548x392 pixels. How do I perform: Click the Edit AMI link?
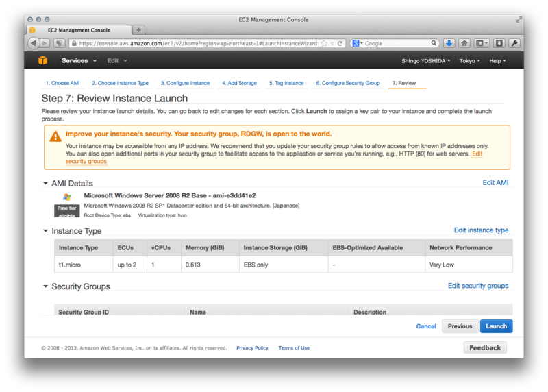[495, 182]
